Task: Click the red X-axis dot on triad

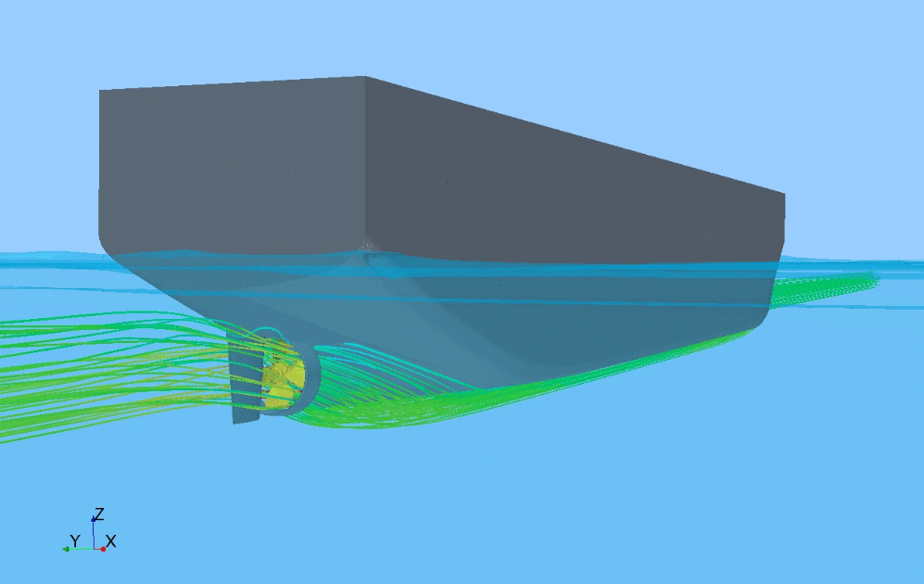Action: 103,549
